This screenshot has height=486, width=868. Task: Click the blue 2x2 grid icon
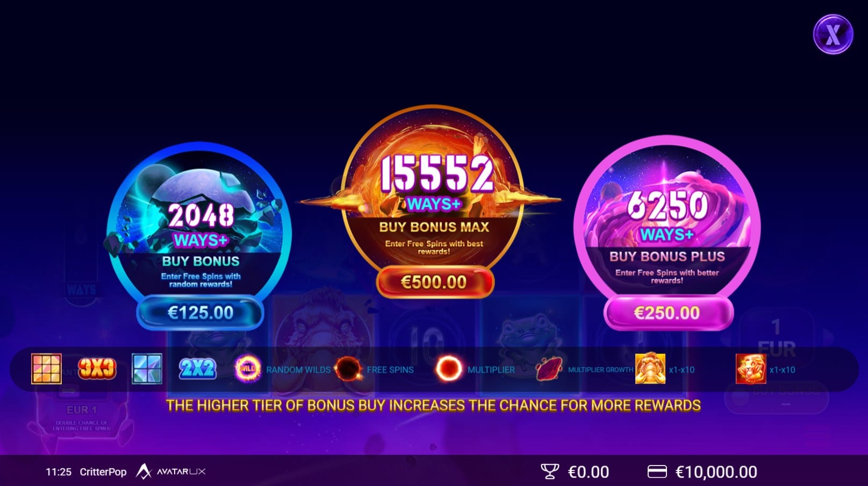[147, 369]
